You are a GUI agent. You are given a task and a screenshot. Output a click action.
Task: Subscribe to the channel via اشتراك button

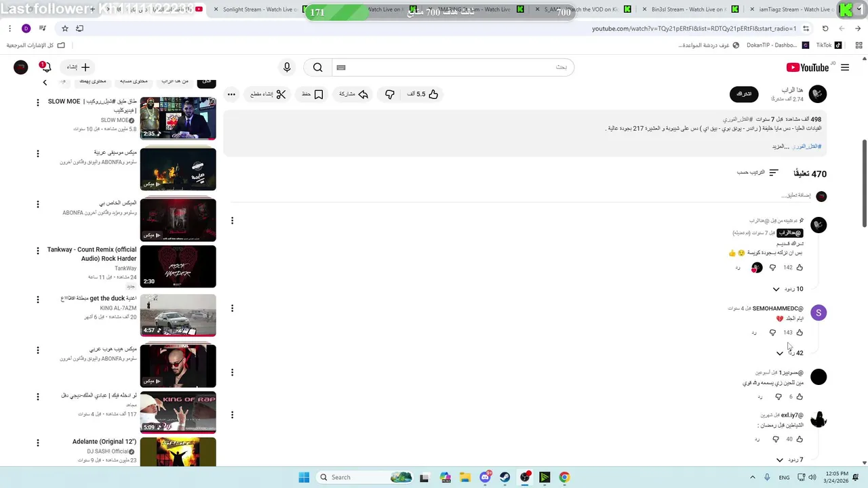point(744,94)
